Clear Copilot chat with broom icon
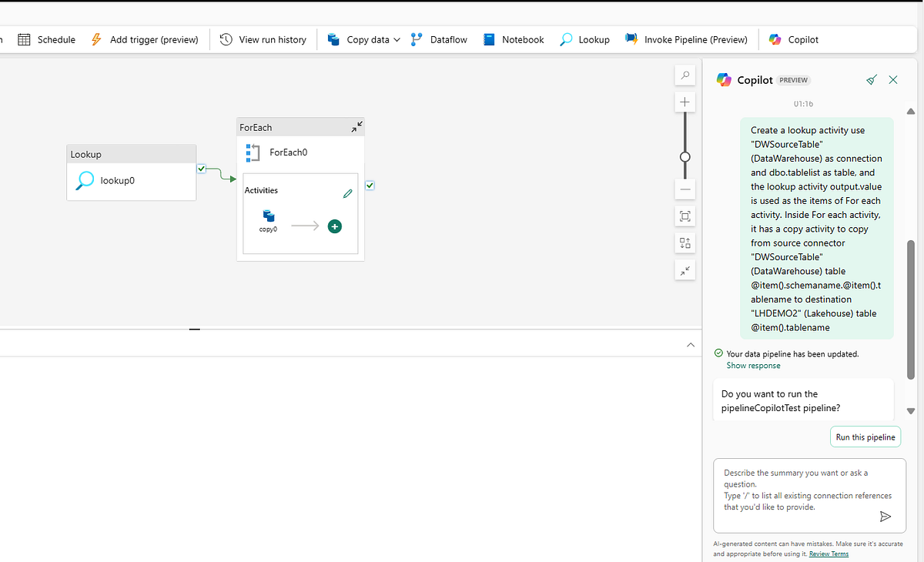Viewport: 924px width, 562px height. click(871, 80)
